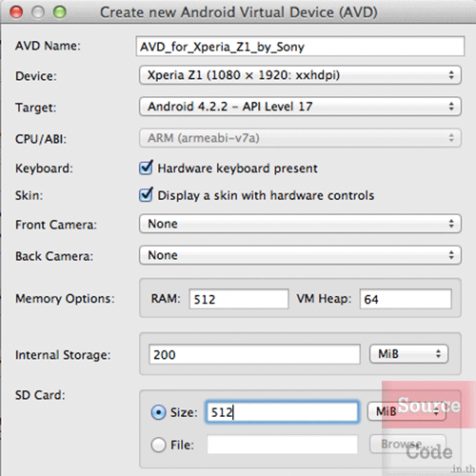The height and width of the screenshot is (476, 476).
Task: Click the CPU/ABI ARM armeabi-v7a selector
Action: (300, 138)
